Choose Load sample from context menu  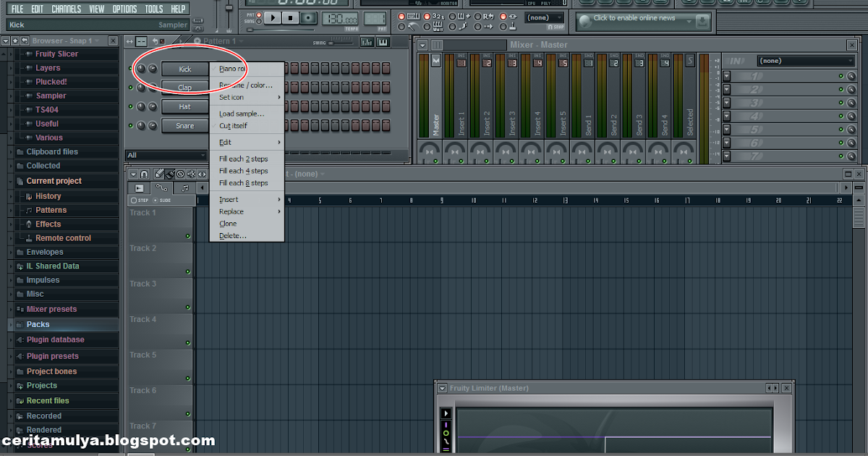coord(247,114)
